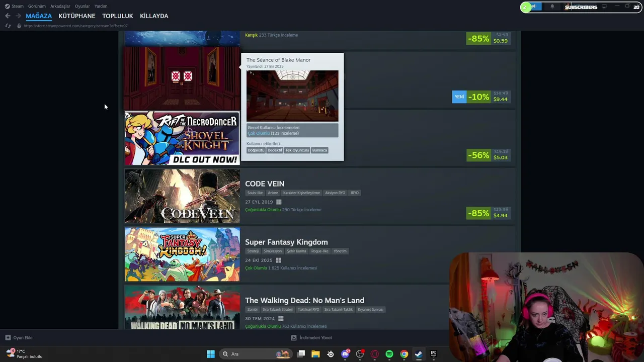
Task: Click Windows platform icon on Super Fantasy Kingdom row
Action: [x=278, y=260]
